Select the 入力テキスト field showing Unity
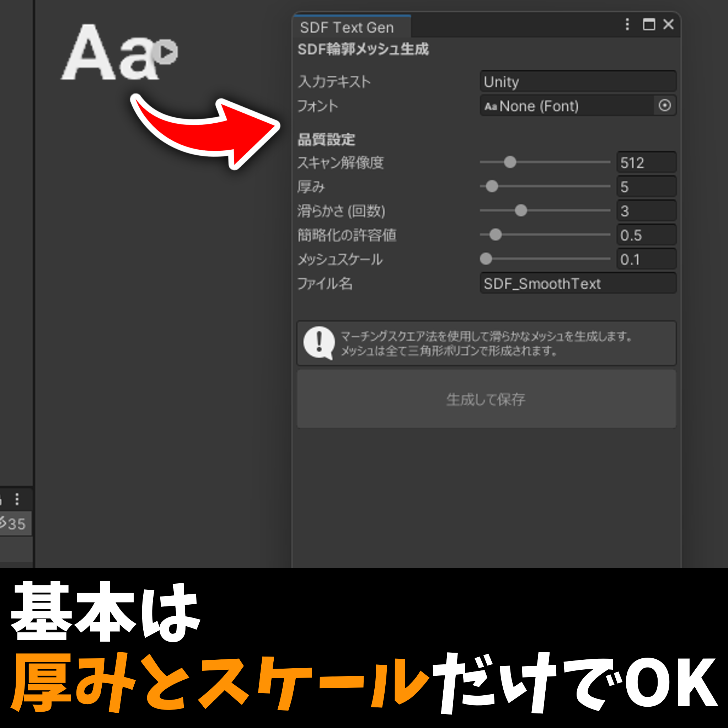This screenshot has width=728, height=728. coord(578,82)
